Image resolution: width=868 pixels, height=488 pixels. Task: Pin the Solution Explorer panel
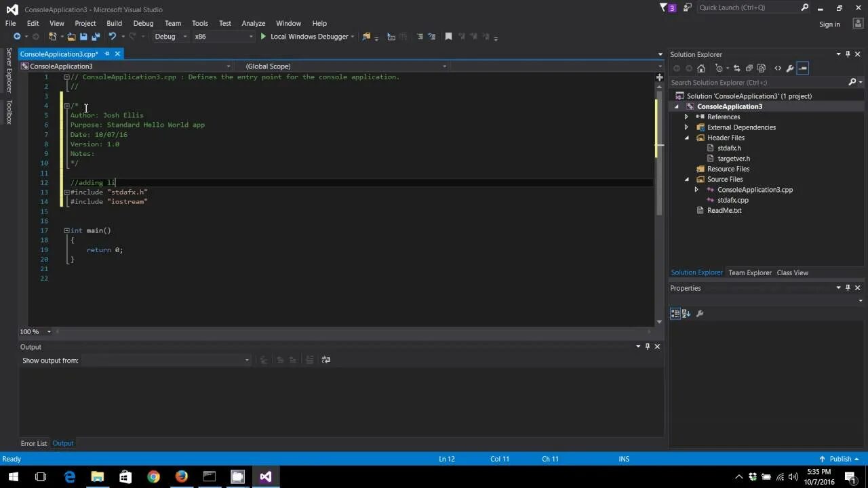tap(847, 54)
